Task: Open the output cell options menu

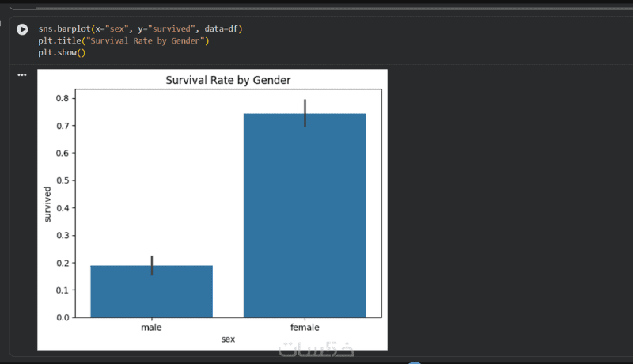Action: (x=22, y=74)
